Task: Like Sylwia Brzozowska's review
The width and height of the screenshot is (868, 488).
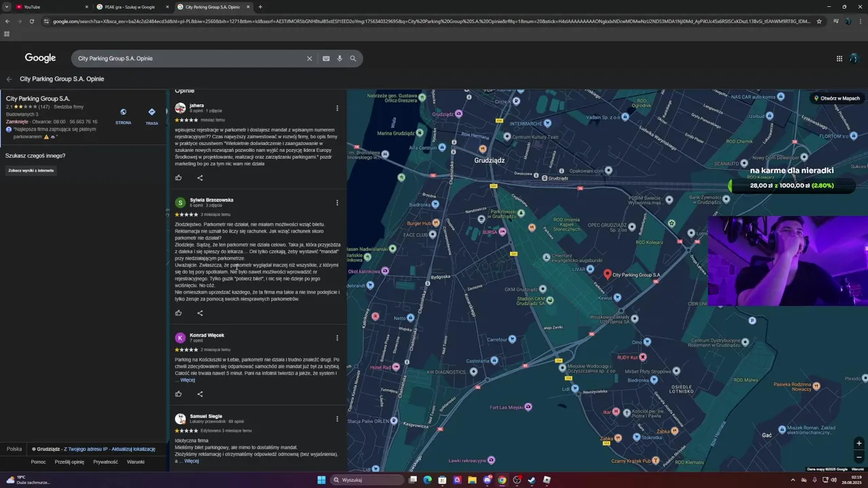Action: [178, 313]
